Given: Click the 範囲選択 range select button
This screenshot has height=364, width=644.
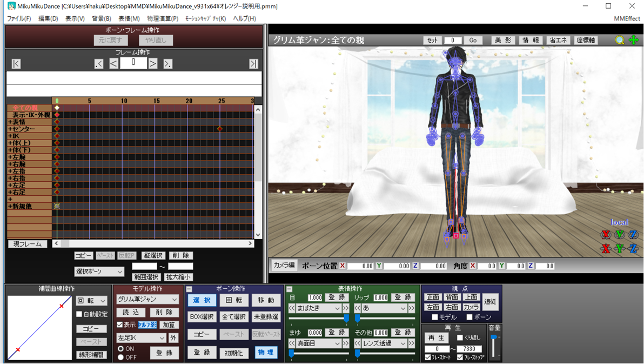Looking at the screenshot, I should click(146, 277).
